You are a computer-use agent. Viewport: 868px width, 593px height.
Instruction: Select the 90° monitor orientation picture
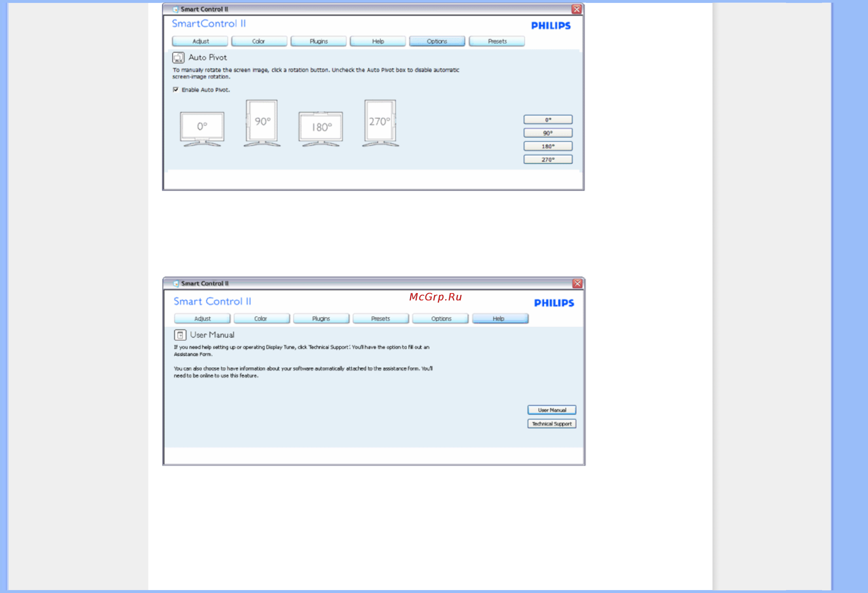pyautogui.click(x=262, y=123)
